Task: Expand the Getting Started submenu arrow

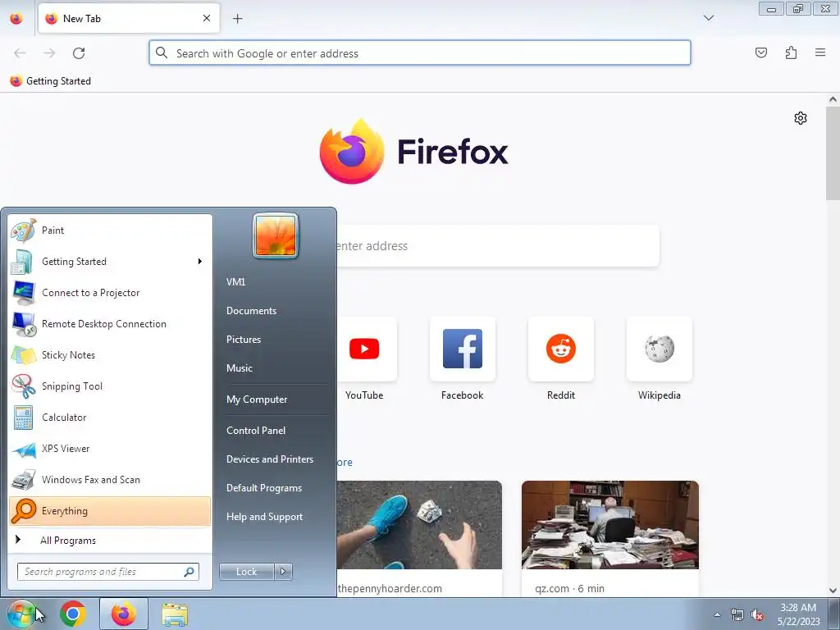Action: point(200,262)
